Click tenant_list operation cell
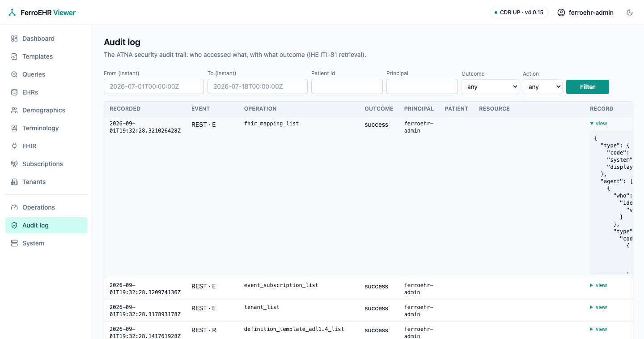Viewport: 644px width, 339px height. 262,307
